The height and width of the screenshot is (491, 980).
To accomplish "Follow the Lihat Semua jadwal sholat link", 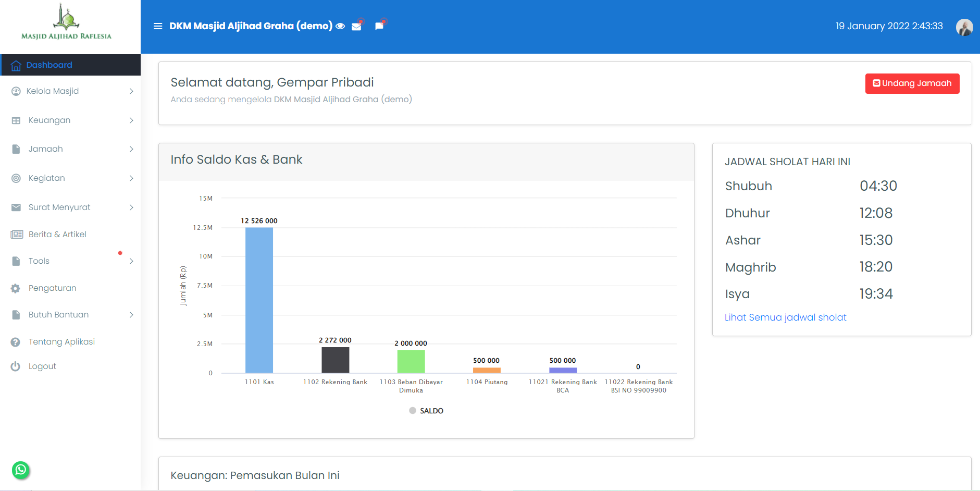I will tap(785, 317).
